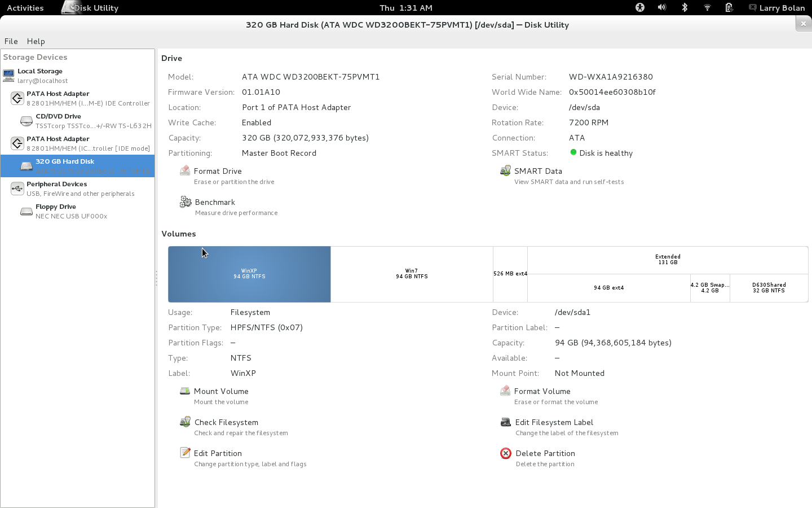The height and width of the screenshot is (508, 812).
Task: Select the 526 MB ext4 partition
Action: click(510, 274)
